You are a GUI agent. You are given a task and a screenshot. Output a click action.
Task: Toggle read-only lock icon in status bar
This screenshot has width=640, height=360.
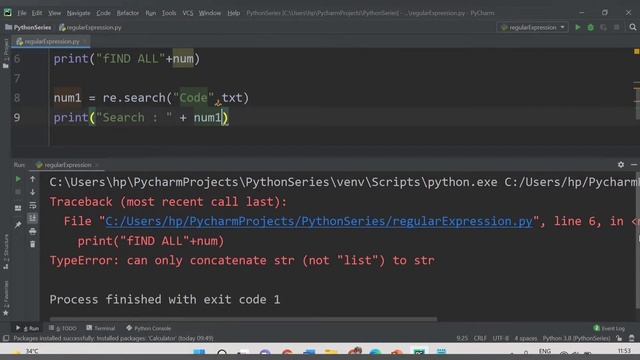tap(619, 338)
